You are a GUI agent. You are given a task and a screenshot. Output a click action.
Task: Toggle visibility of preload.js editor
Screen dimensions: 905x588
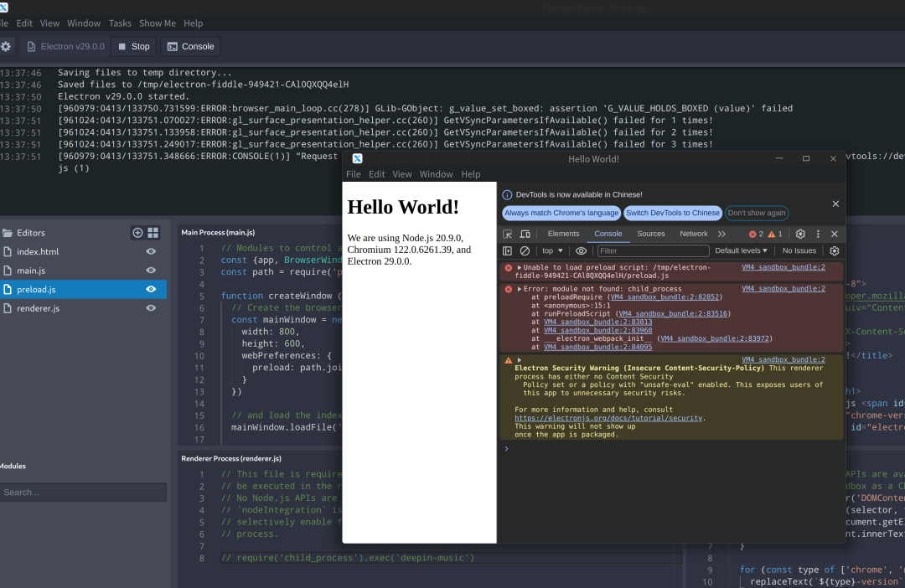click(151, 289)
